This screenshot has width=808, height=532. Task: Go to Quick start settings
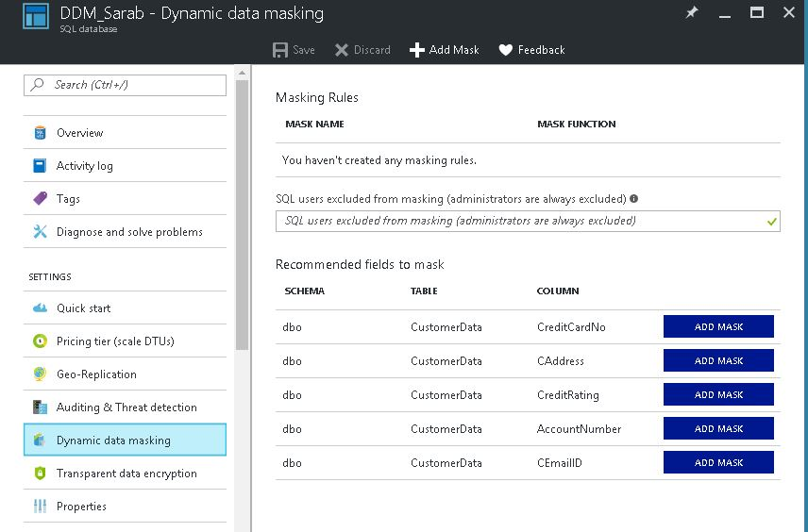coord(125,308)
